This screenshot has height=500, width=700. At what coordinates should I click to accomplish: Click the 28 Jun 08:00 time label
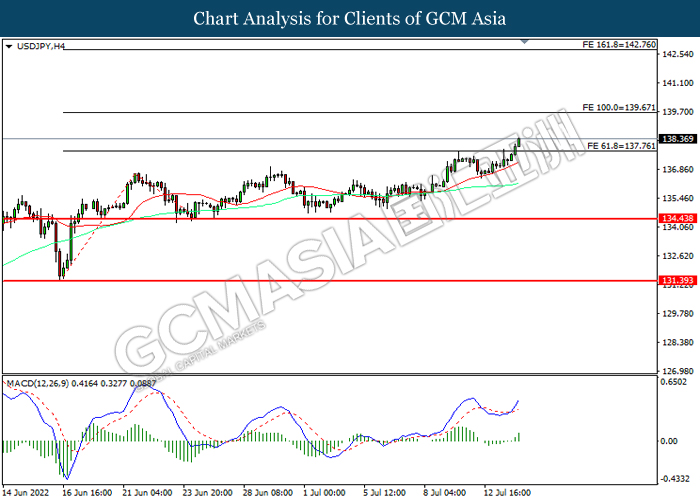(x=267, y=493)
